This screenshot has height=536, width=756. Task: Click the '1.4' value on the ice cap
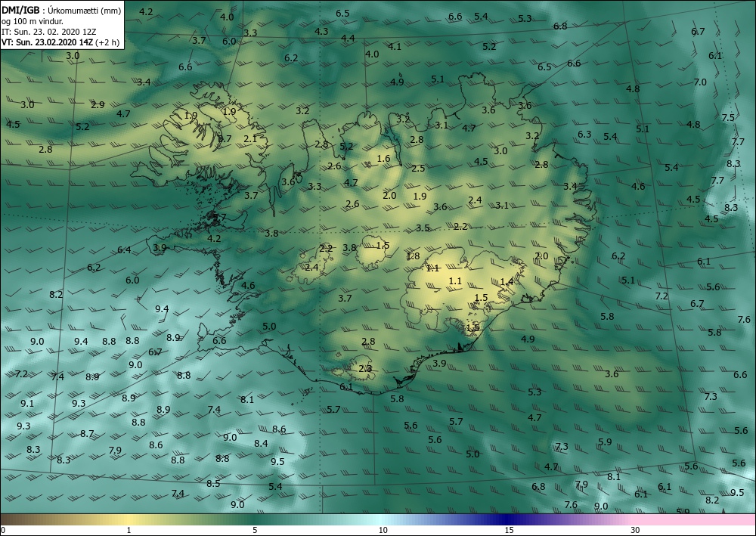point(507,282)
